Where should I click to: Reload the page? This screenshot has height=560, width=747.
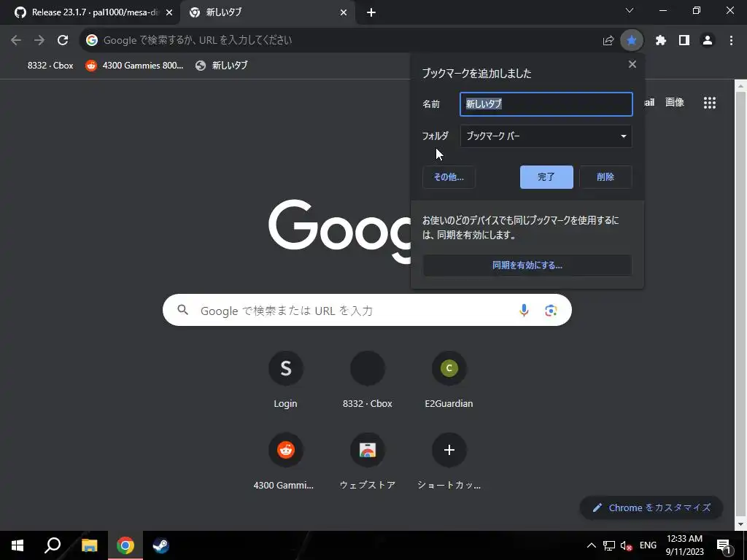pos(63,40)
